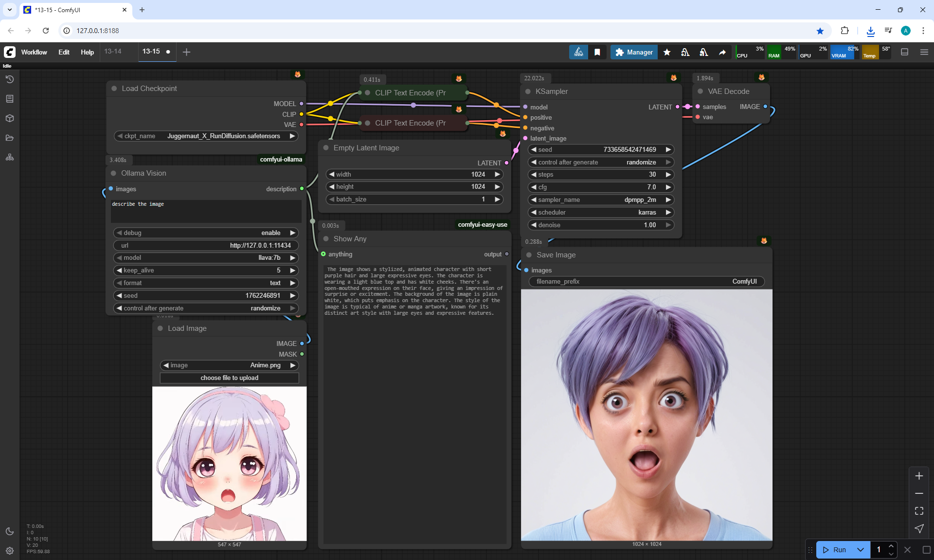Toggle bottom panel icon in top bar
Screen dimensions: 934x560
(x=904, y=52)
